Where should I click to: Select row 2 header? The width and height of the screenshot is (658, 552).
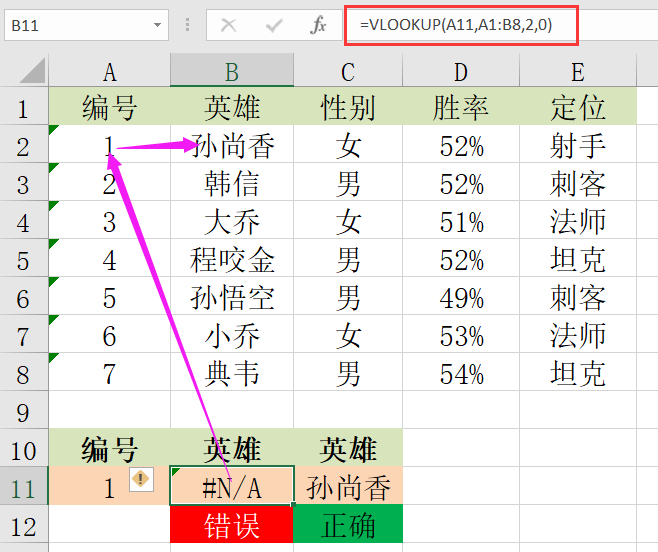tap(23, 145)
